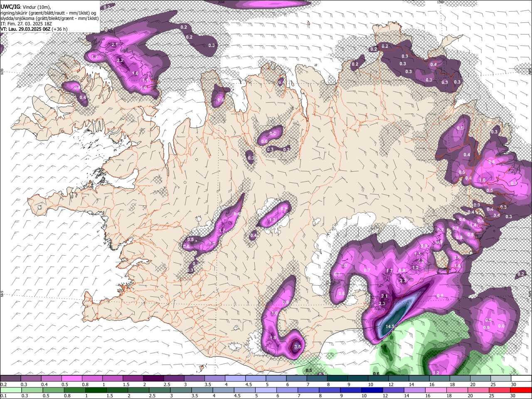
Task: Click the dark grey-purple 0.2 legend swatch
Action: 10,378
